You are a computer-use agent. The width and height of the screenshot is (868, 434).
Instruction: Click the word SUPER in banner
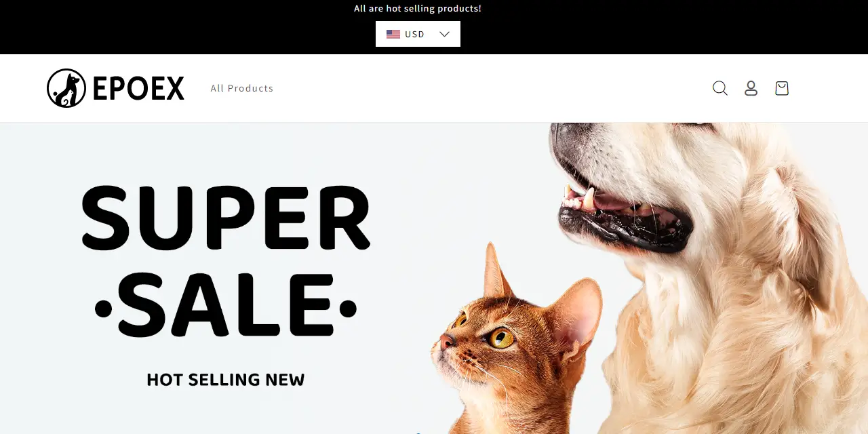pos(226,217)
